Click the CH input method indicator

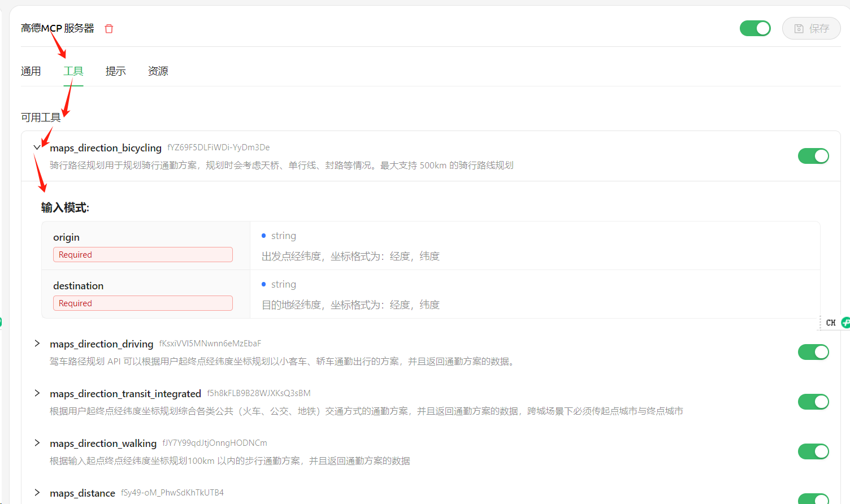[x=831, y=323]
